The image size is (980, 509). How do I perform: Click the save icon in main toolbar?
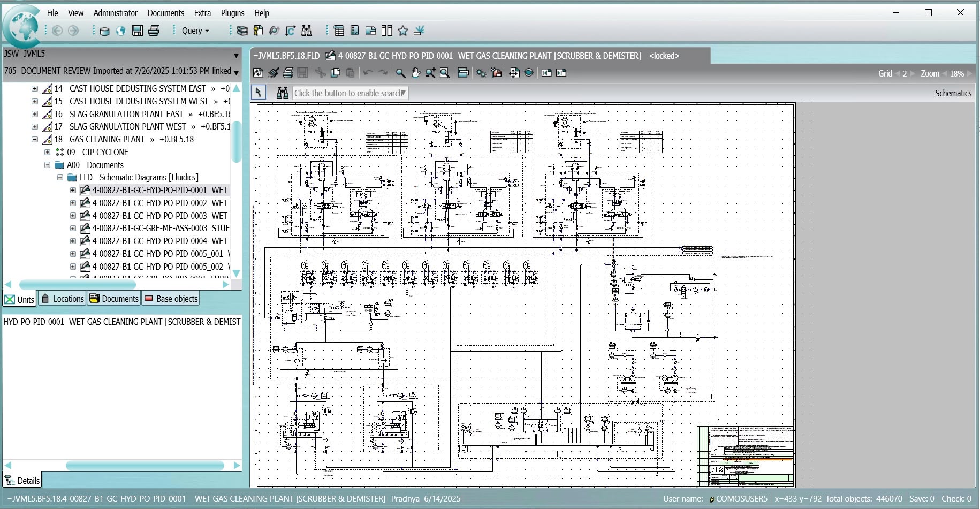[x=138, y=31]
